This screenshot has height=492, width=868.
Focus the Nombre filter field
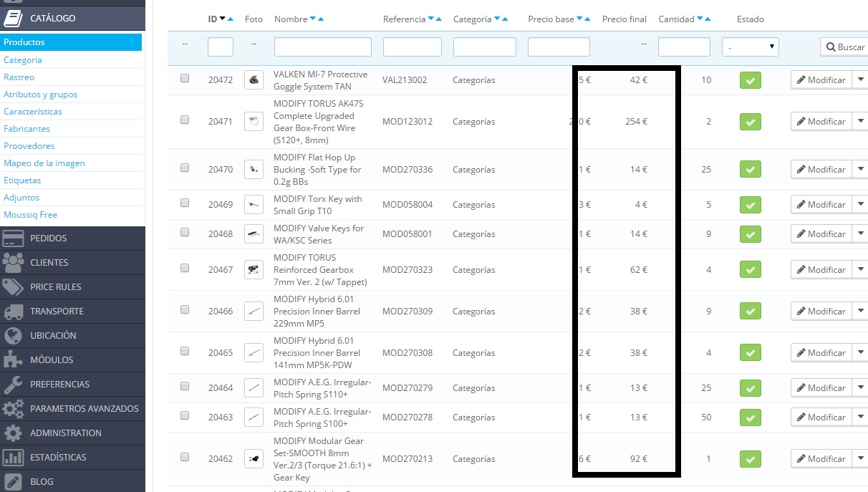[323, 47]
